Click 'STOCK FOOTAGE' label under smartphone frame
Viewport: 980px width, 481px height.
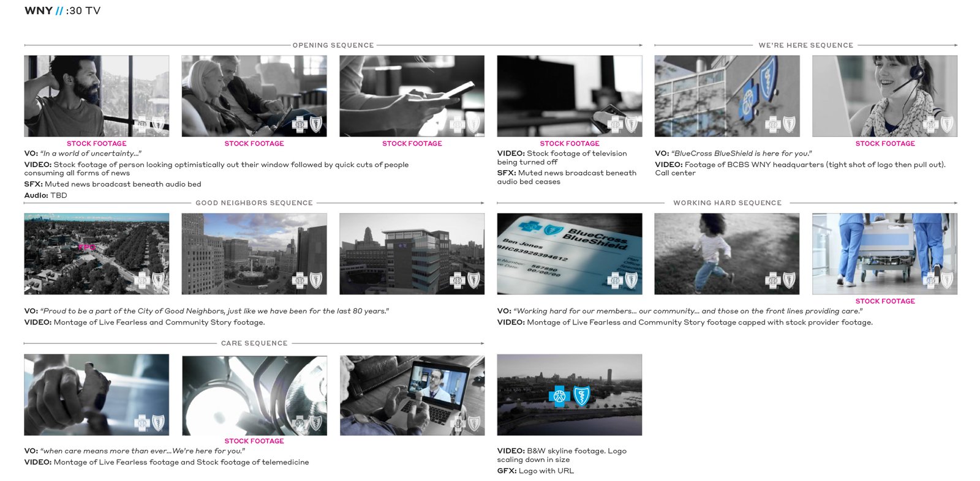point(412,143)
